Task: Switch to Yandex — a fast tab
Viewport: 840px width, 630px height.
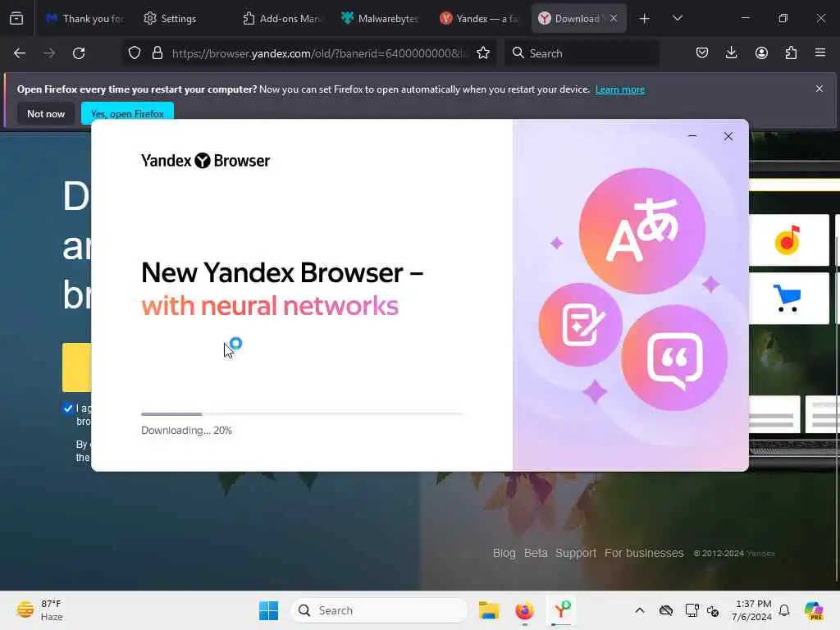Action: coord(479,19)
